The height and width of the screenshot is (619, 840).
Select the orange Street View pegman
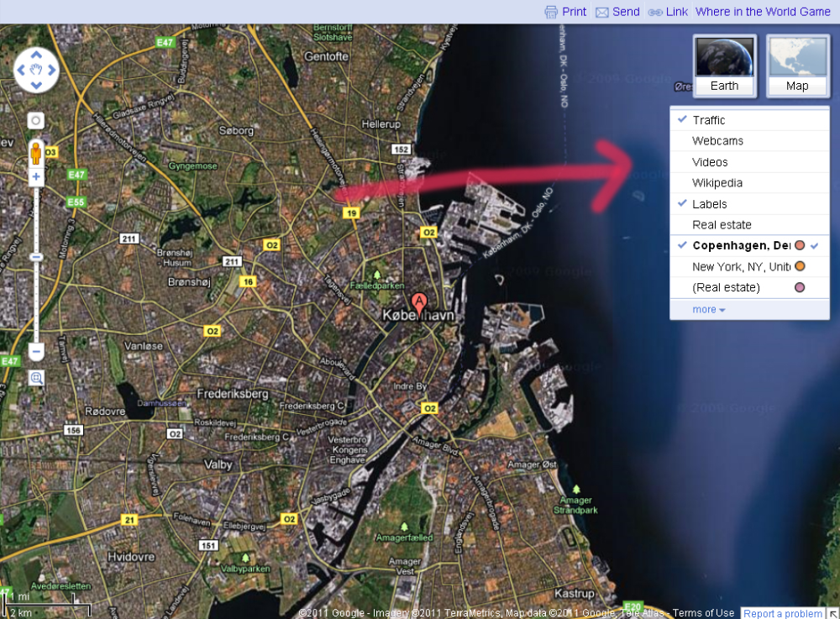(36, 153)
